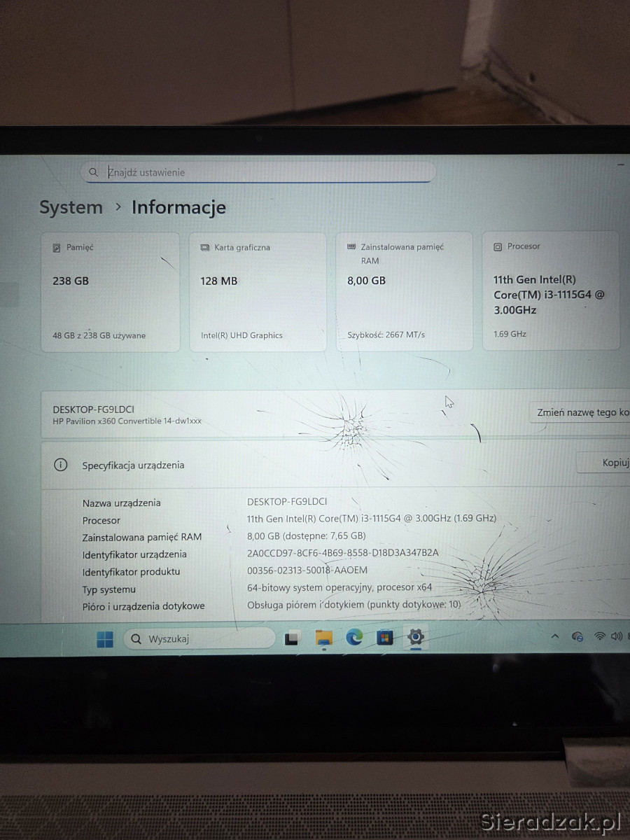
Task: Show hidden system tray icons
Action: 555,636
